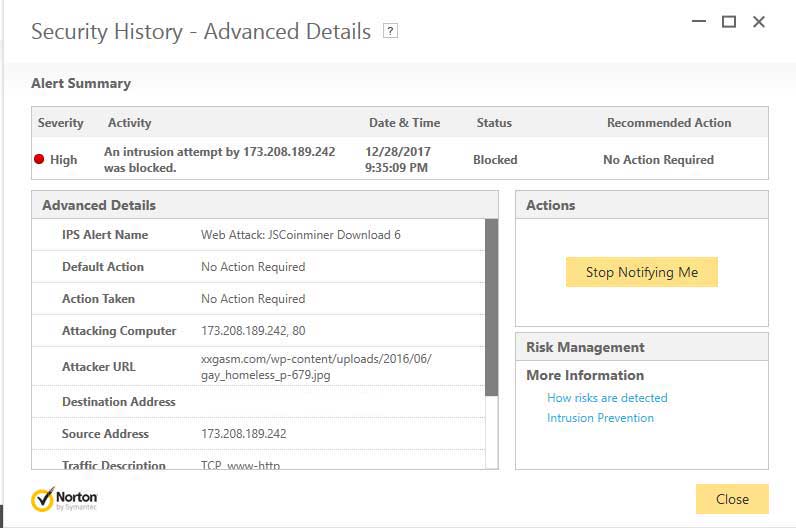The width and height of the screenshot is (796, 528).
Task: Select the xxgasm.com attacker URL value
Action: tap(316, 367)
